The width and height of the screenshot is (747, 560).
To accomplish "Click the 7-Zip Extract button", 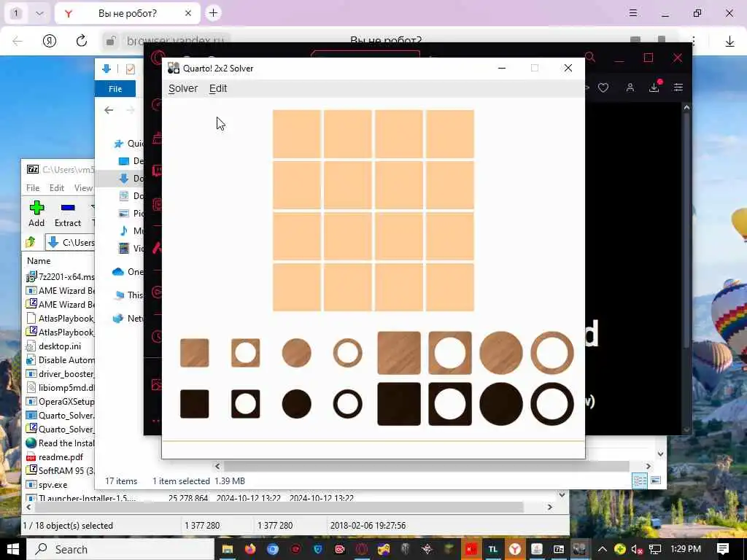I will pos(68,214).
